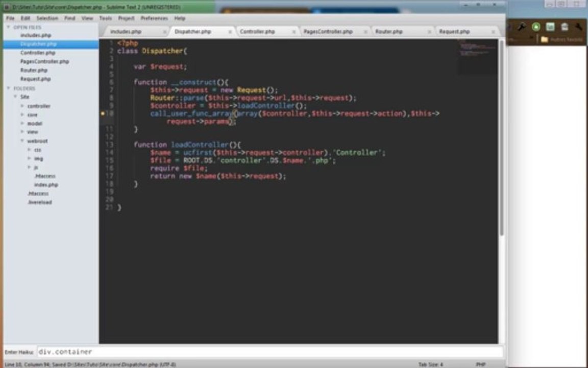Collapse the FOLDERS section

[x=9, y=88]
